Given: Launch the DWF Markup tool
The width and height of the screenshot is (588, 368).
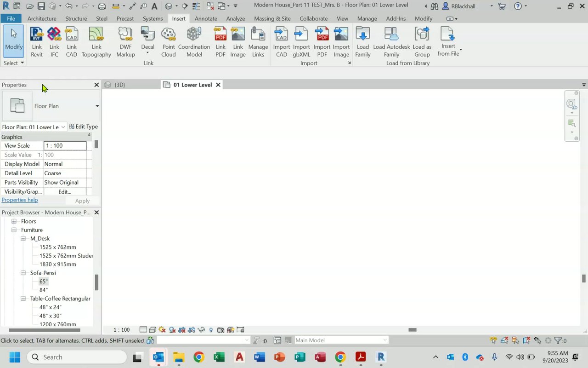Looking at the screenshot, I should pyautogui.click(x=125, y=42).
